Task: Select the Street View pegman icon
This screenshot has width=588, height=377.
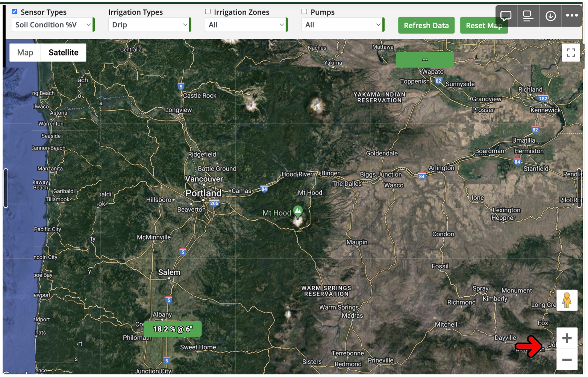Action: pos(567,300)
